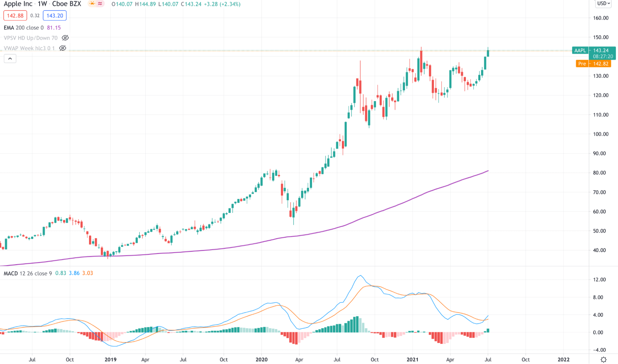Click the 2022 label on time axis
This screenshot has height=364, width=618.
pyautogui.click(x=563, y=360)
